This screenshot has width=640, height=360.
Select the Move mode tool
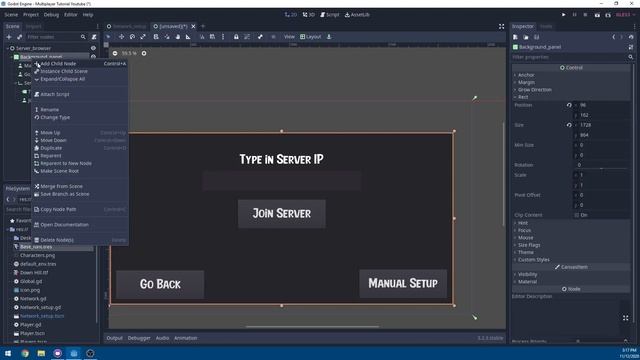click(121, 37)
